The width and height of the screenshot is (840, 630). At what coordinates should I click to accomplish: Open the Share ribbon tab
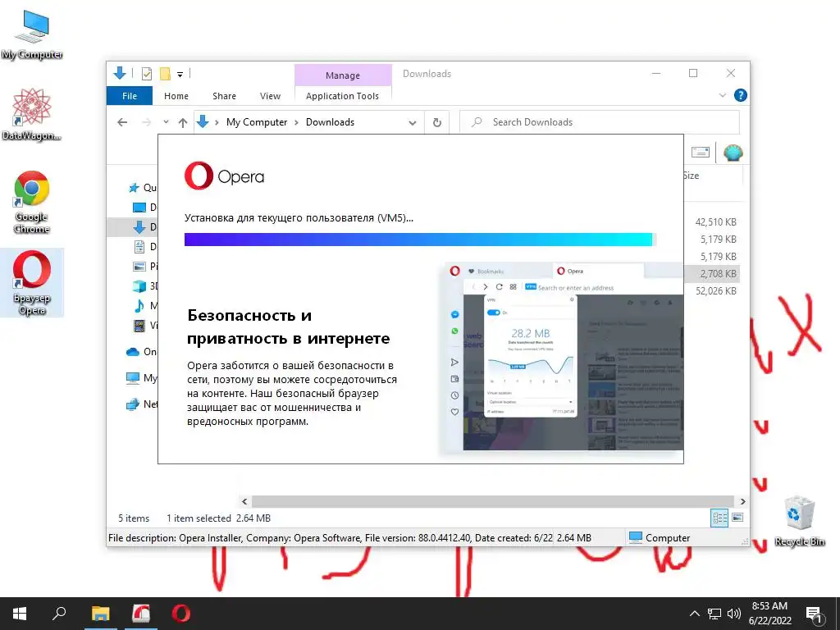(224, 96)
